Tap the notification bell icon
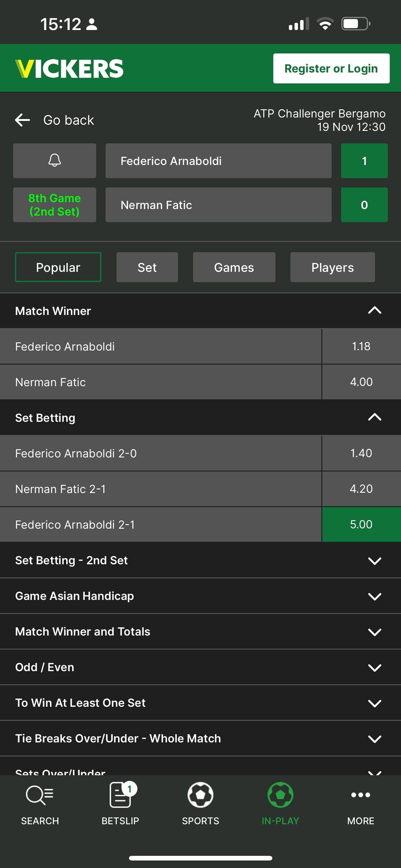Screen dimensions: 401x868 coord(55,160)
